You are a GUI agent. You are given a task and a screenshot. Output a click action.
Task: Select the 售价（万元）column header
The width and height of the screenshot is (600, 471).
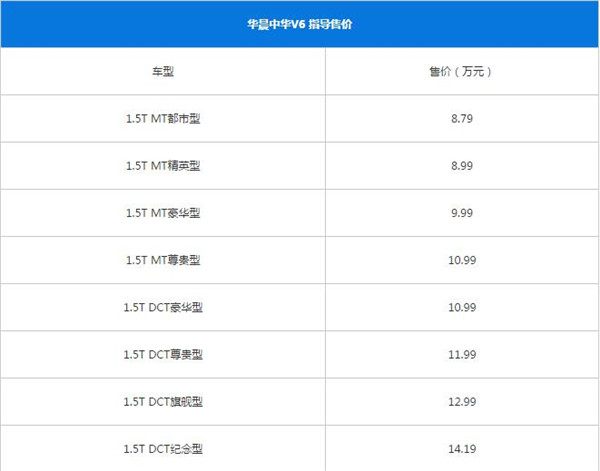click(x=462, y=72)
